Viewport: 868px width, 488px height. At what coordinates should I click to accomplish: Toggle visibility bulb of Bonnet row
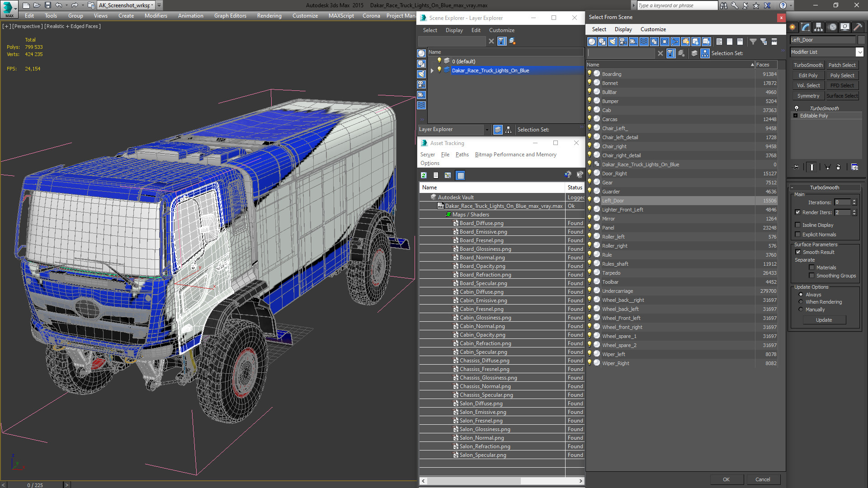coord(590,83)
